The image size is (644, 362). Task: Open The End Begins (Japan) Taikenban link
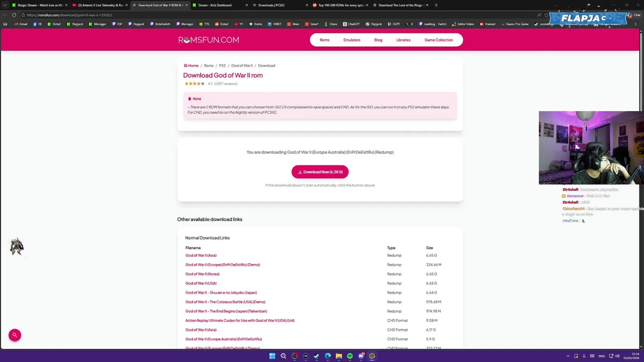click(x=226, y=311)
